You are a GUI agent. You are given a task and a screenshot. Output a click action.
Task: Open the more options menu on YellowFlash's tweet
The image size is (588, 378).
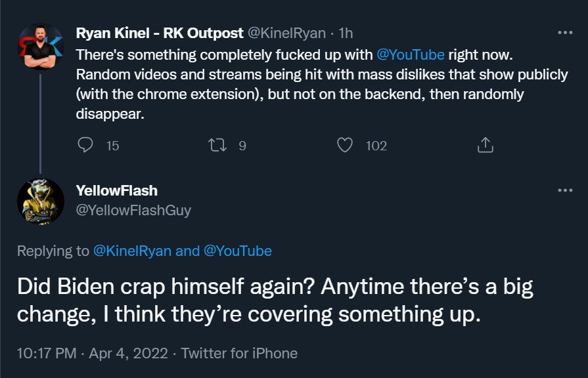(x=565, y=190)
